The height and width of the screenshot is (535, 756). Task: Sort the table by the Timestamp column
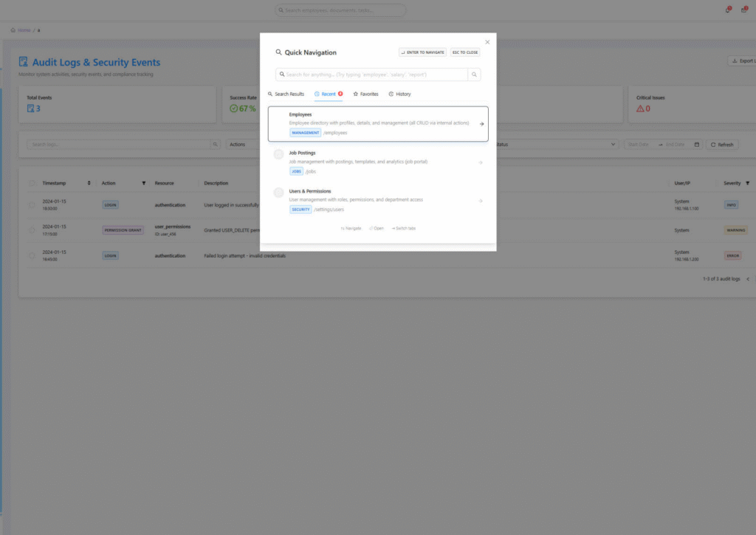[x=89, y=183]
